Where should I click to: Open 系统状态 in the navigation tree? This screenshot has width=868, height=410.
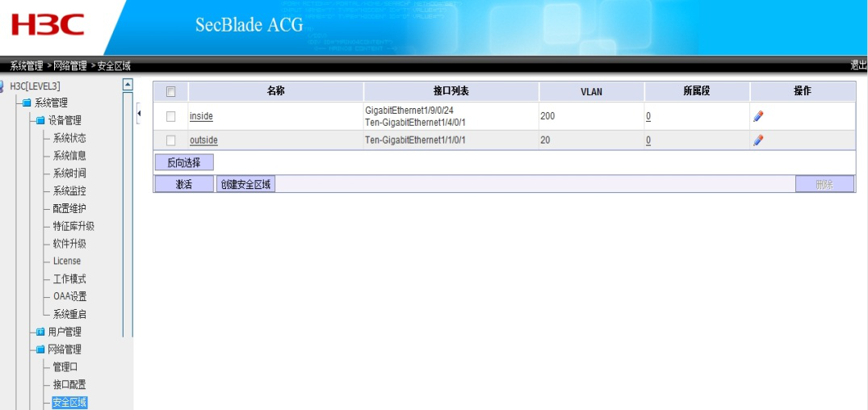tap(69, 138)
